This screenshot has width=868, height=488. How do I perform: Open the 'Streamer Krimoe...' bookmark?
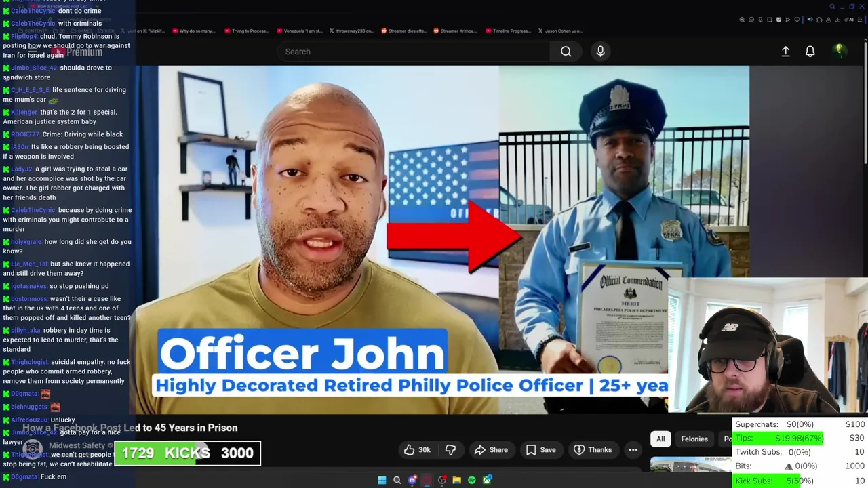pos(454,30)
